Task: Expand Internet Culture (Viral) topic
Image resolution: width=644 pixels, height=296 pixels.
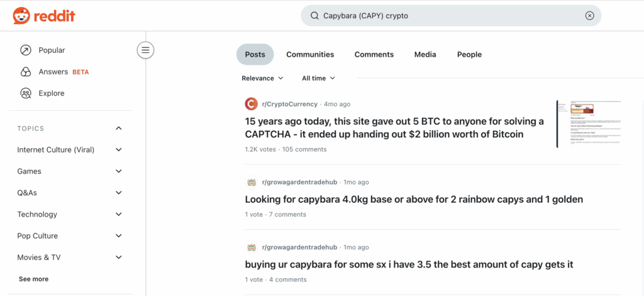Action: [119, 150]
